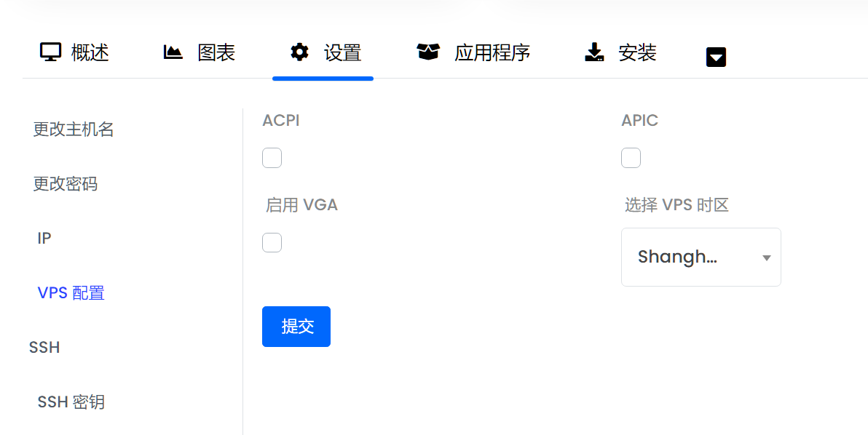Expand more tabs with the caret icon
The height and width of the screenshot is (435, 868).
click(716, 57)
